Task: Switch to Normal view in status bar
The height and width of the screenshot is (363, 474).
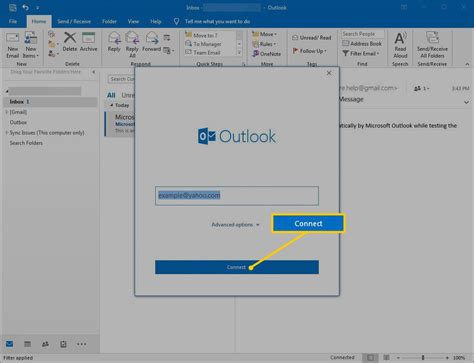Action: (370, 358)
